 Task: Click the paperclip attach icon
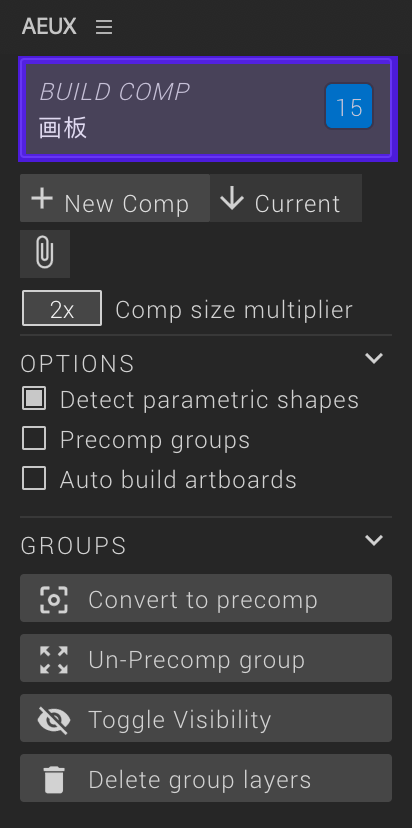tap(45, 253)
